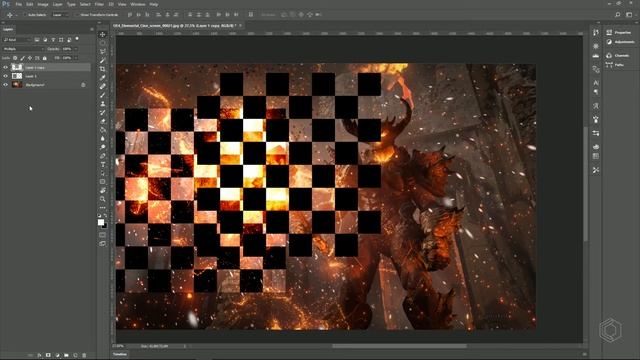Click the create new layer button
The height and width of the screenshot is (360, 640).
coord(75,356)
